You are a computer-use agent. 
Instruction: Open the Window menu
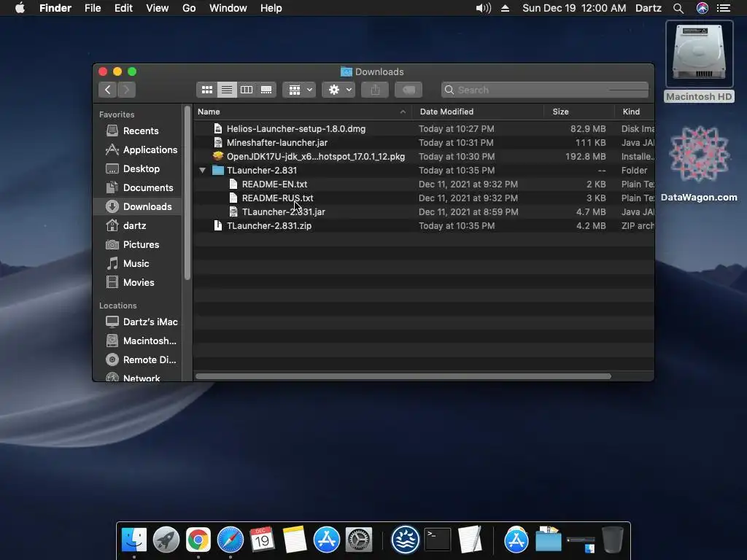(228, 8)
